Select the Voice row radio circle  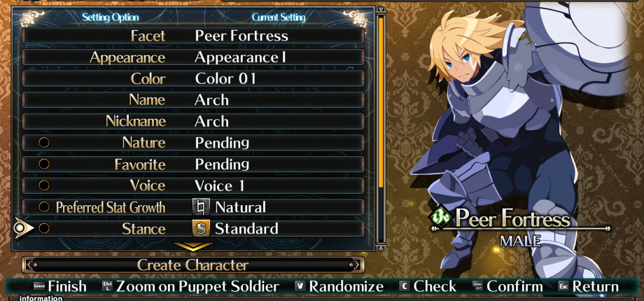coord(44,185)
